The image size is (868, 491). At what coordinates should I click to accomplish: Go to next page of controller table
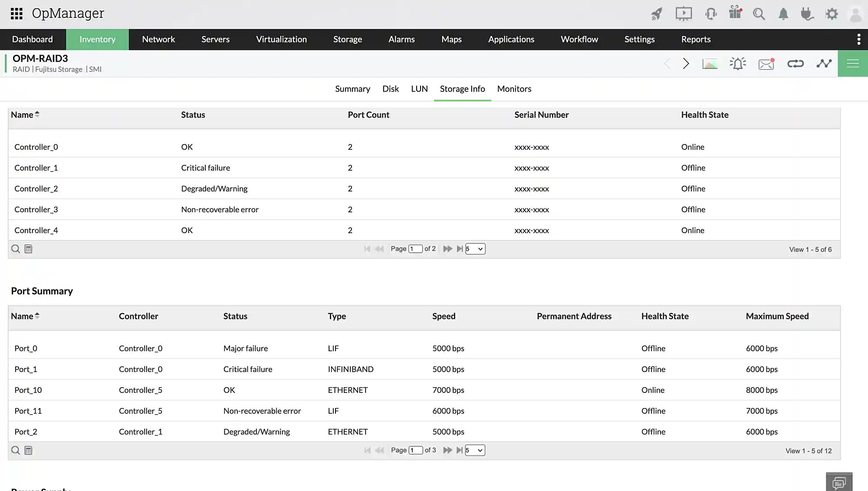click(x=447, y=249)
